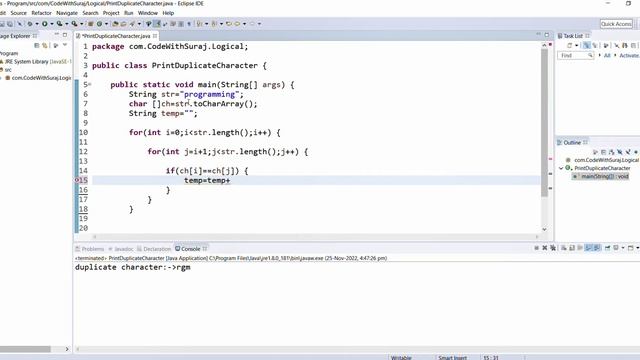Open the Open Console dropdown arrow
The image size is (640, 360).
tap(638, 248)
